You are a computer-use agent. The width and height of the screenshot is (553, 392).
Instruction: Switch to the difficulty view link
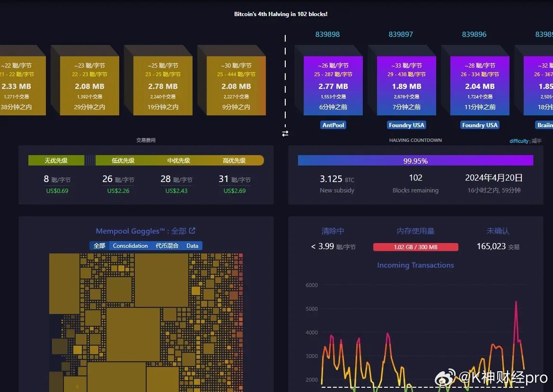(519, 141)
